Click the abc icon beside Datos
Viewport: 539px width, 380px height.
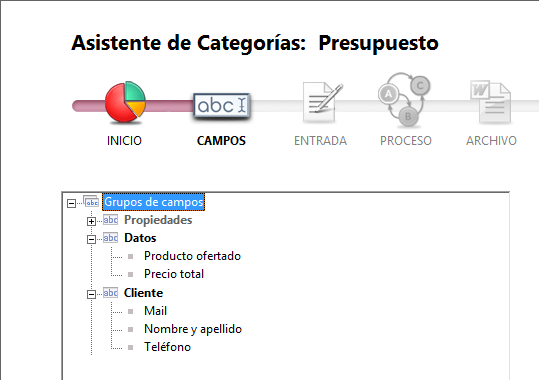110,238
